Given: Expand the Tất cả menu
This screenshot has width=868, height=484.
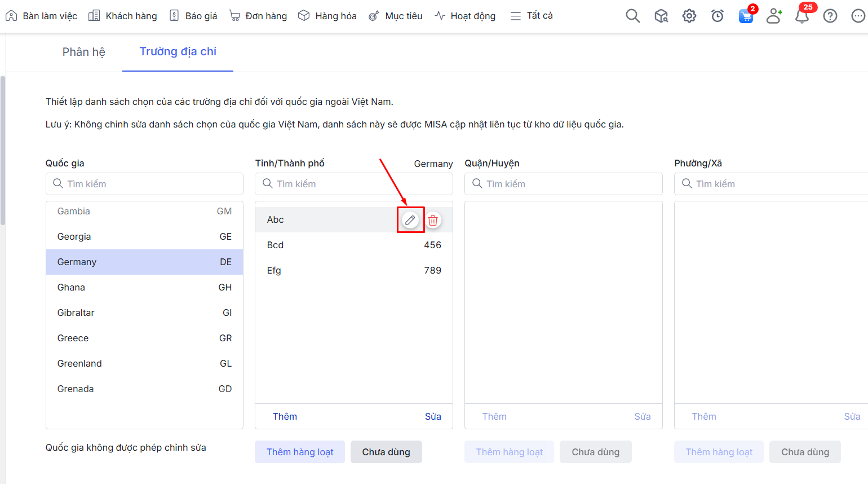Looking at the screenshot, I should coord(532,16).
